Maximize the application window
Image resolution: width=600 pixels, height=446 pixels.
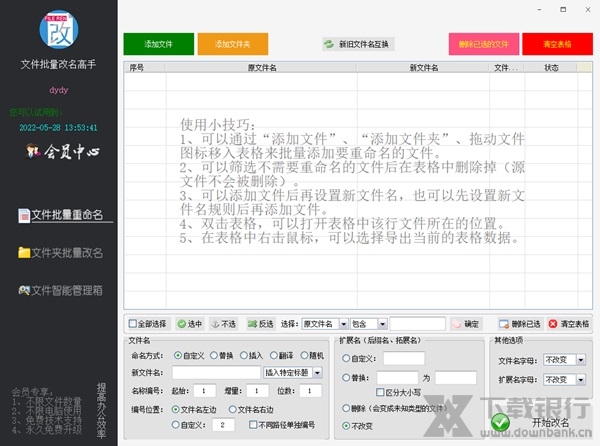[x=563, y=10]
